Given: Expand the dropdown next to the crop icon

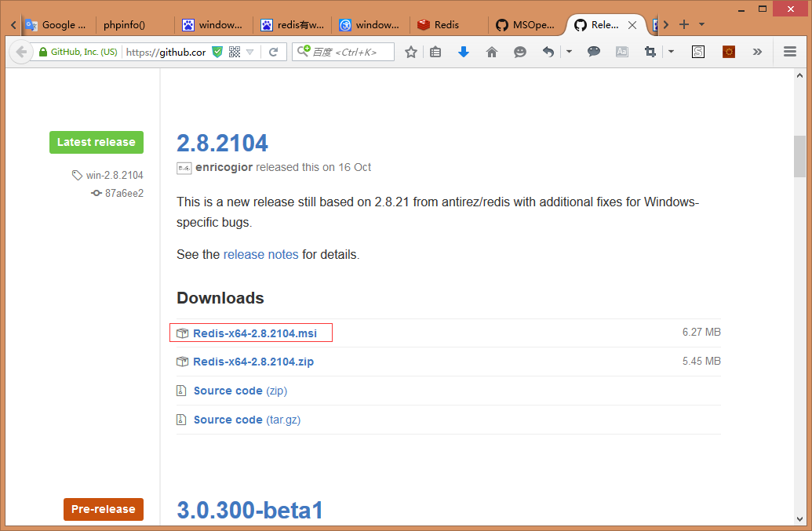Looking at the screenshot, I should 671,52.
